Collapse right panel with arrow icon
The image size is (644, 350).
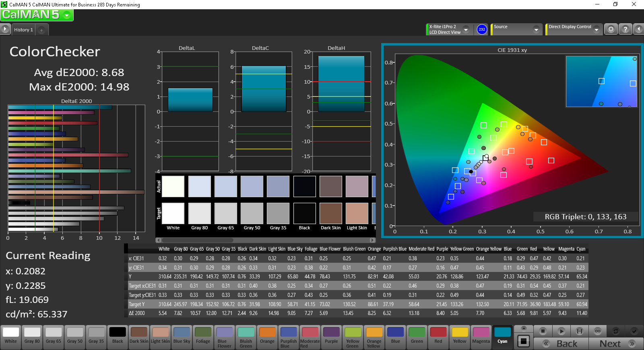coord(639,29)
